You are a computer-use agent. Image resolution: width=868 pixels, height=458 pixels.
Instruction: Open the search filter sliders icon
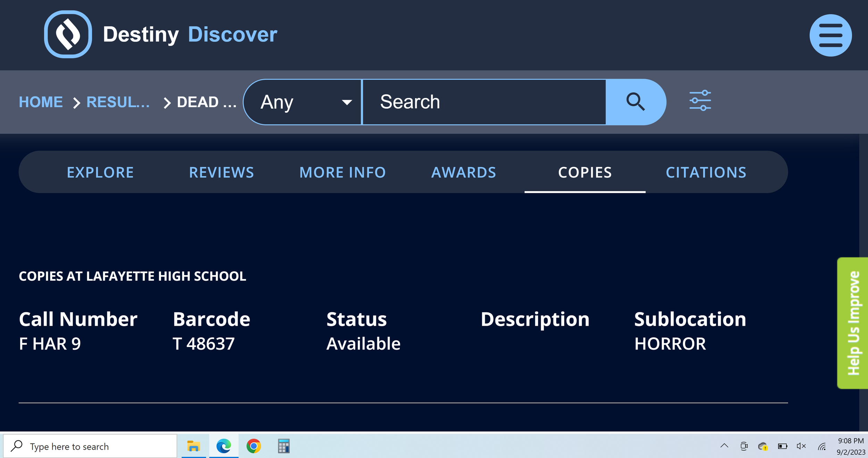(x=700, y=101)
